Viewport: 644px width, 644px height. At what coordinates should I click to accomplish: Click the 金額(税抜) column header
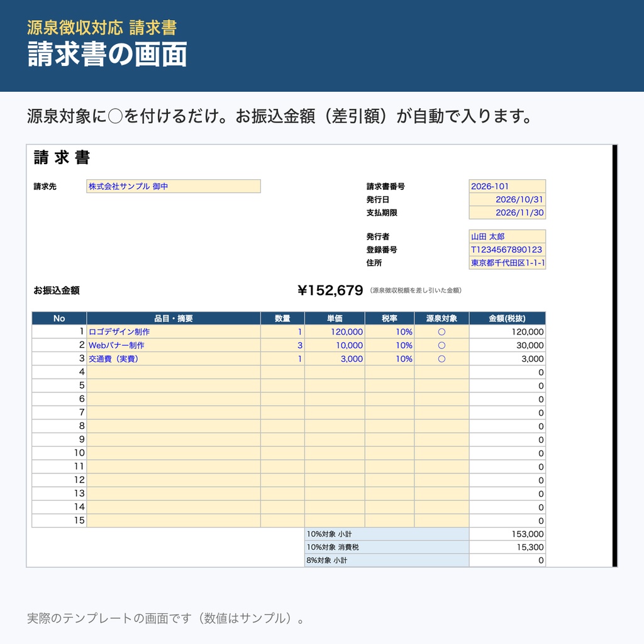508,318
